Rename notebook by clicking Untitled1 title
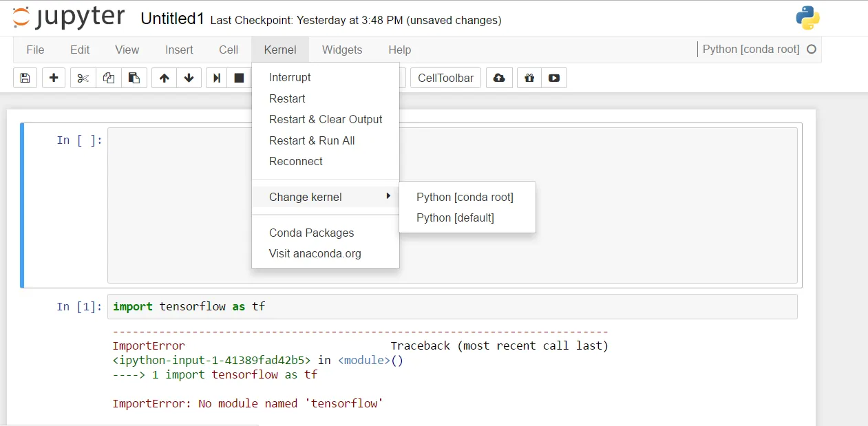Viewport: 868px width, 426px height. [173, 19]
